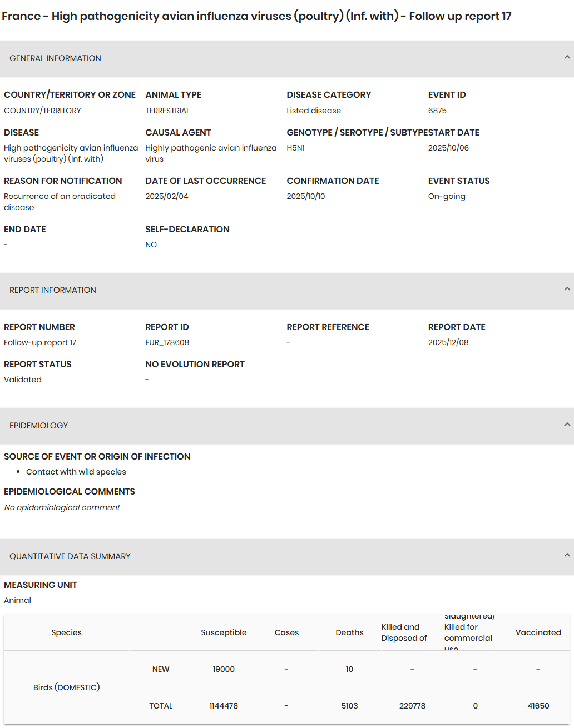This screenshot has width=574, height=728.
Task: Click the France follow-up report 17 page title
Action: (x=256, y=16)
